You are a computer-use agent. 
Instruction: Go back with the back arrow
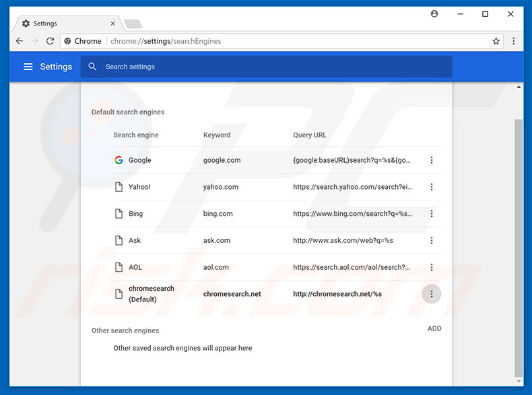[19, 41]
